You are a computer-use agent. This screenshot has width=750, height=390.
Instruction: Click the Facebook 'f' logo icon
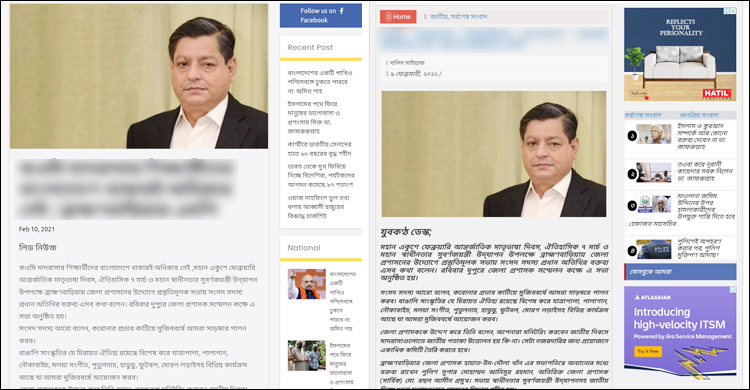(342, 10)
